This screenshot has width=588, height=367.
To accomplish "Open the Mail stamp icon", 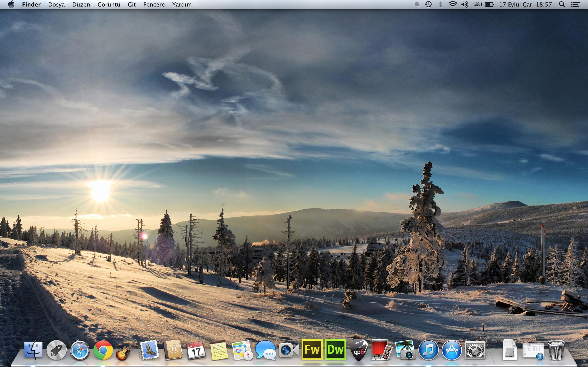I will point(149,350).
